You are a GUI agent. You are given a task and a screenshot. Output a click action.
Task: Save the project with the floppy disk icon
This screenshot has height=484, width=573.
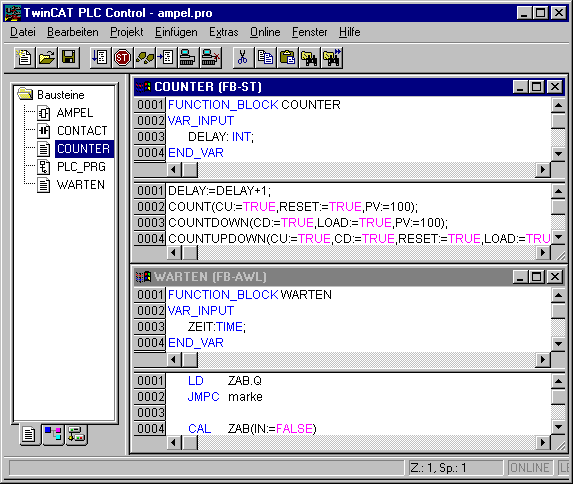(x=68, y=58)
